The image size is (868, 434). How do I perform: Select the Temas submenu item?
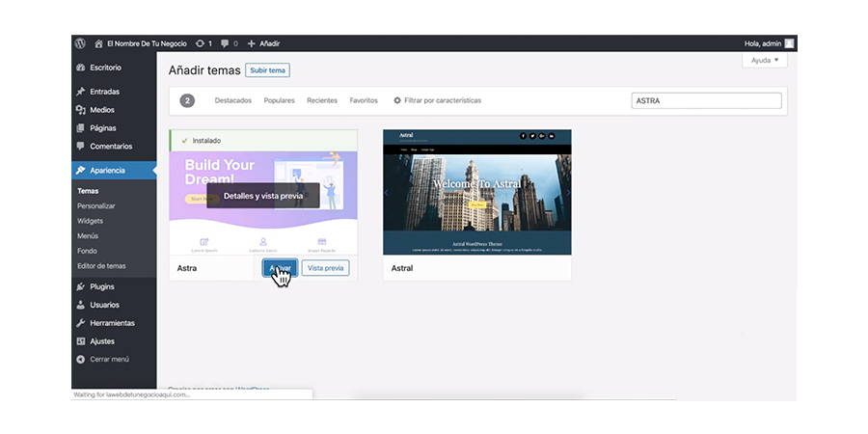pyautogui.click(x=88, y=191)
